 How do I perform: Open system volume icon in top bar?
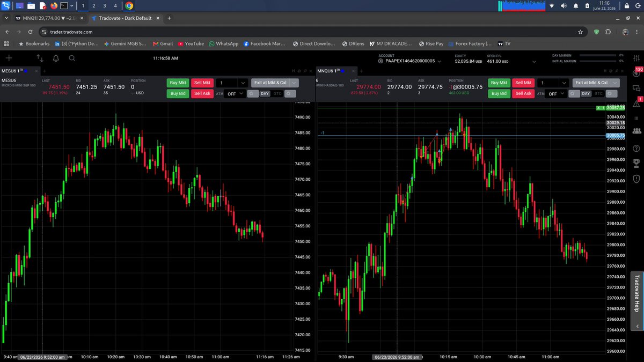563,6
